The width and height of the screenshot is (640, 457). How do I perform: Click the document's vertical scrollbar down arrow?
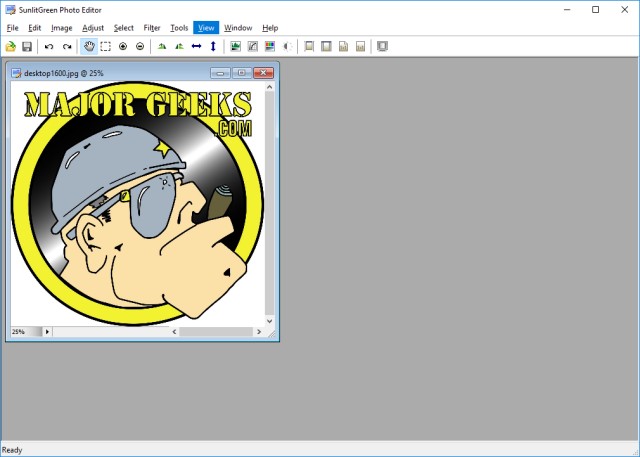[x=269, y=320]
